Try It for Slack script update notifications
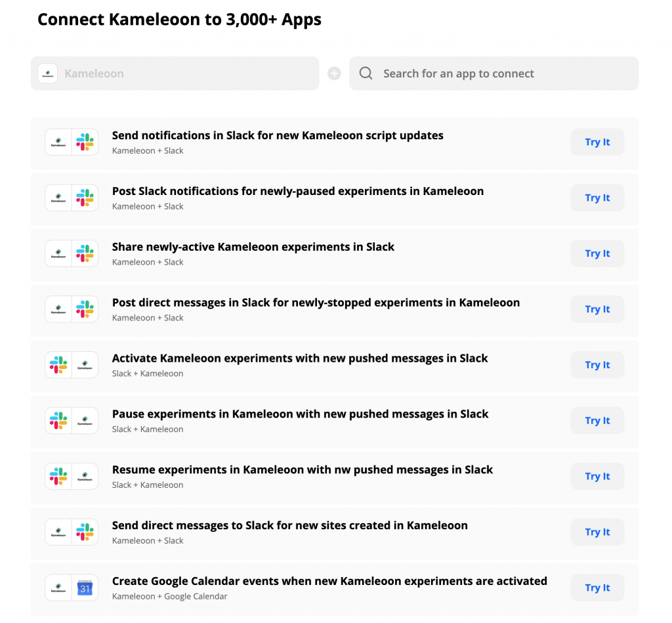672x623 pixels. [597, 142]
